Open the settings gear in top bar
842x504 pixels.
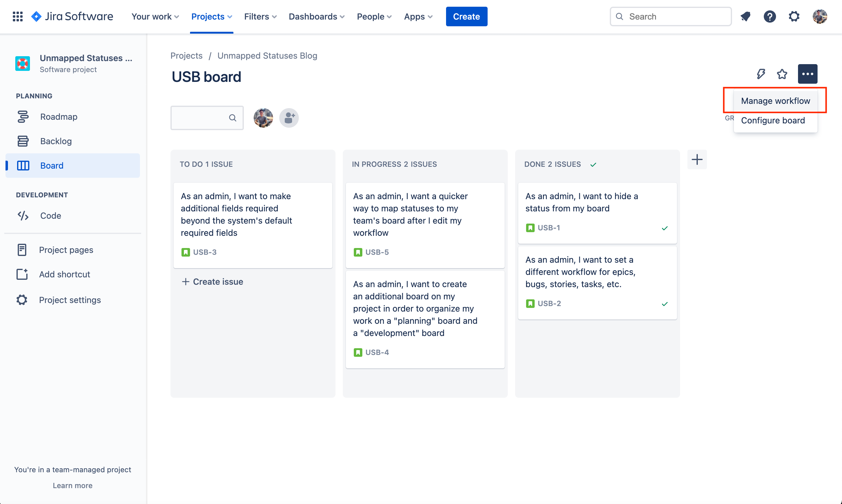(794, 16)
